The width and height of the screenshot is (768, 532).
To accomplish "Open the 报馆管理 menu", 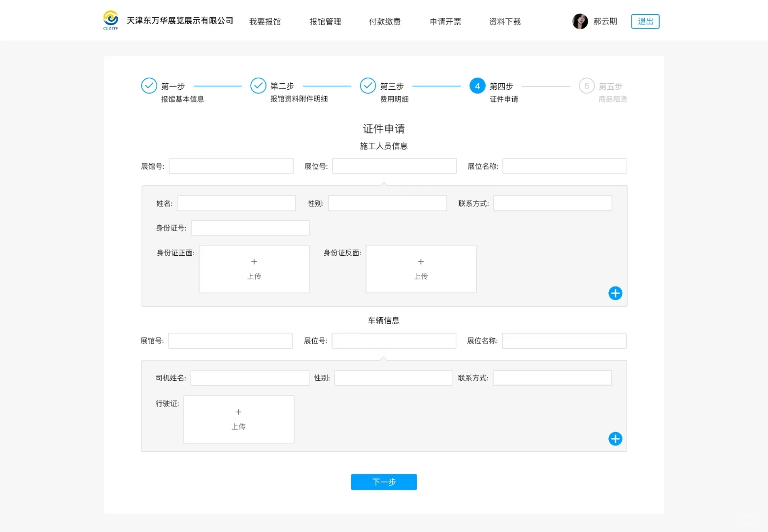I will (325, 22).
